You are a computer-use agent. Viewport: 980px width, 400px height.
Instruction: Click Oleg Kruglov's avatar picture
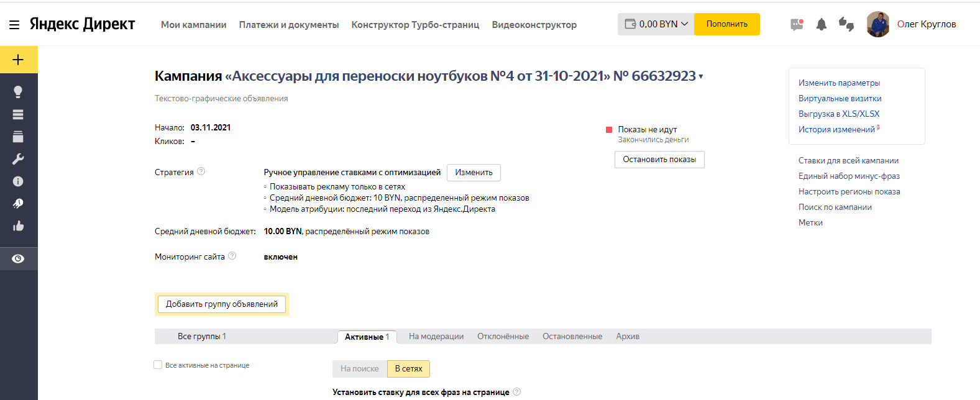point(878,24)
